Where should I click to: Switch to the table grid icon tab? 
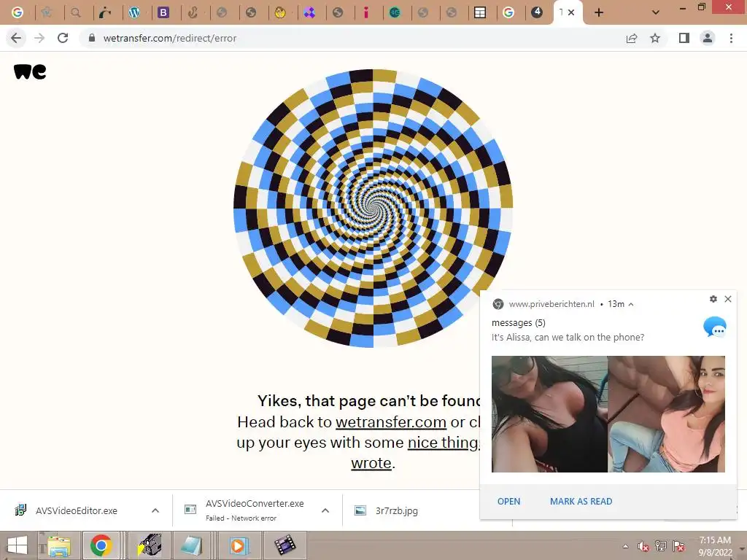[x=480, y=12]
